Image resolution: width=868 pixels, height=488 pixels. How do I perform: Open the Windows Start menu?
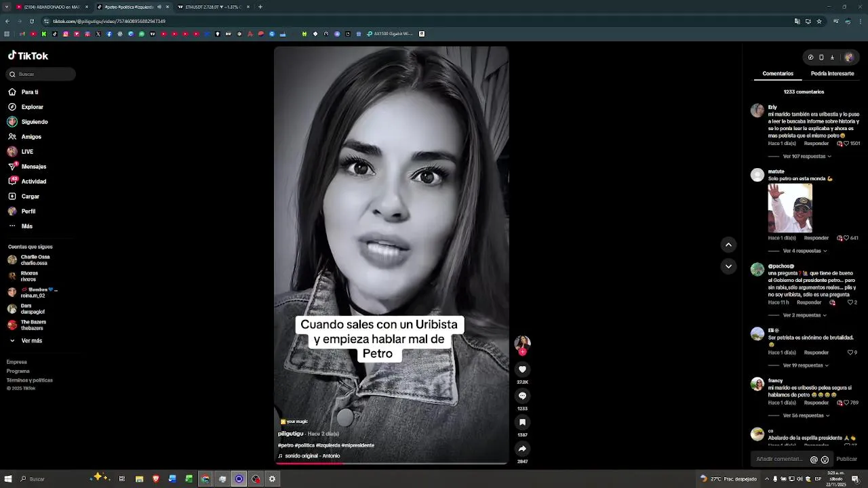click(x=8, y=479)
